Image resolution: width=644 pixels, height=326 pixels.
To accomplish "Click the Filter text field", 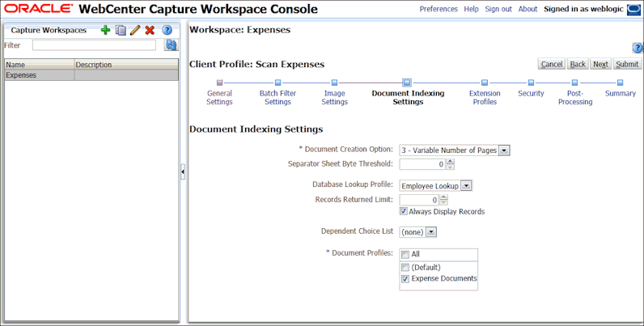I will coord(94,45).
